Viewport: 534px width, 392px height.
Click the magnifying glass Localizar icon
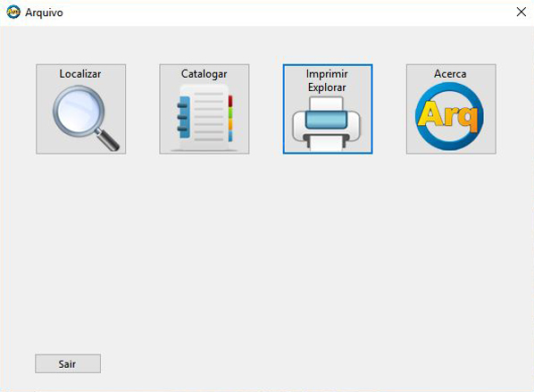coord(86,118)
